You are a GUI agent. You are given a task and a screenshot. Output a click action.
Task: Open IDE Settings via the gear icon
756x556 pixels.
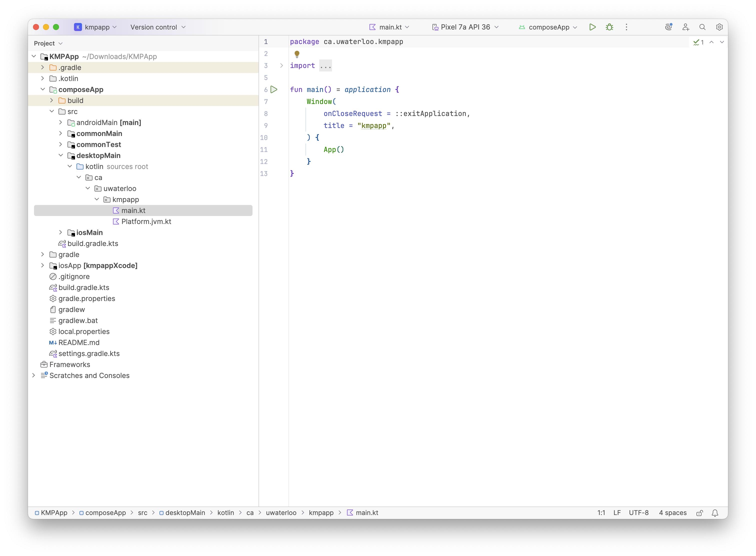719,27
